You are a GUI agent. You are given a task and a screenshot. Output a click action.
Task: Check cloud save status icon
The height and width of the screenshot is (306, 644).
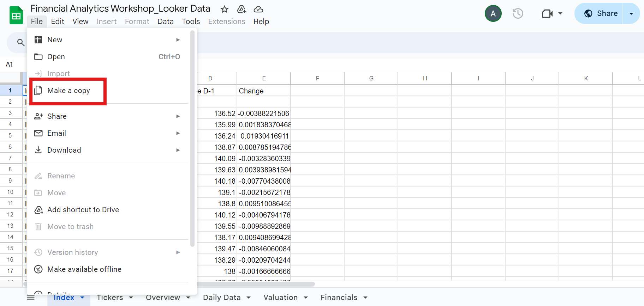[x=258, y=9]
